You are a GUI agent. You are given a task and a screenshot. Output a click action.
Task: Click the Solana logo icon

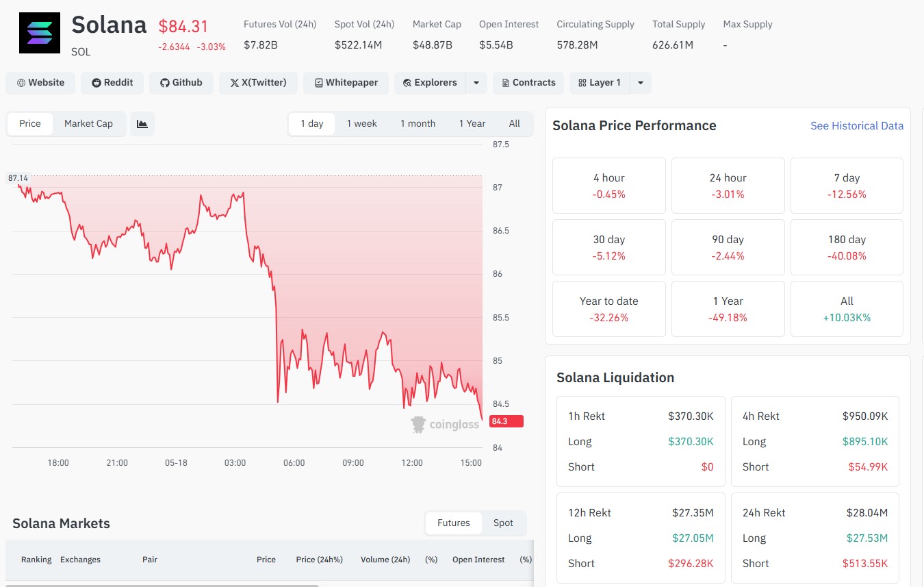(39, 33)
